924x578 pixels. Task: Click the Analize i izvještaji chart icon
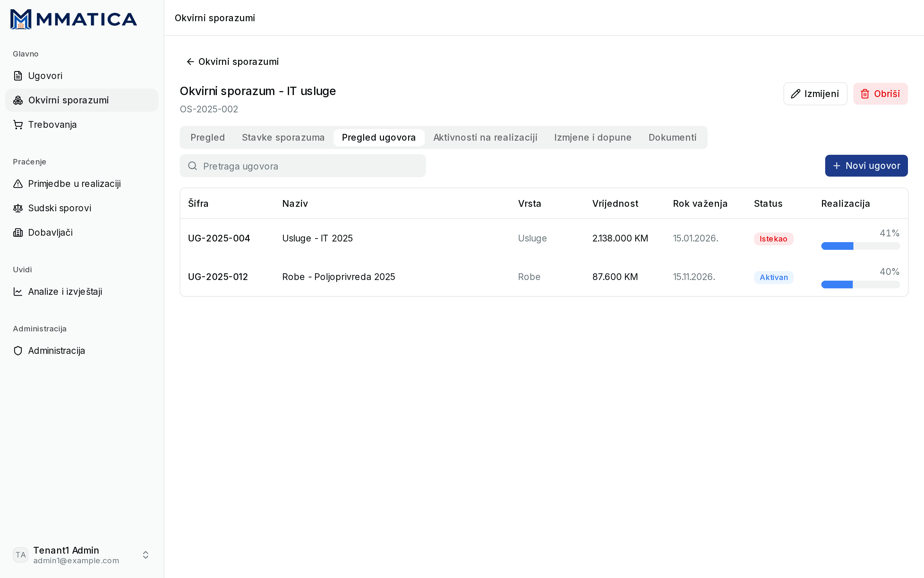coord(18,292)
